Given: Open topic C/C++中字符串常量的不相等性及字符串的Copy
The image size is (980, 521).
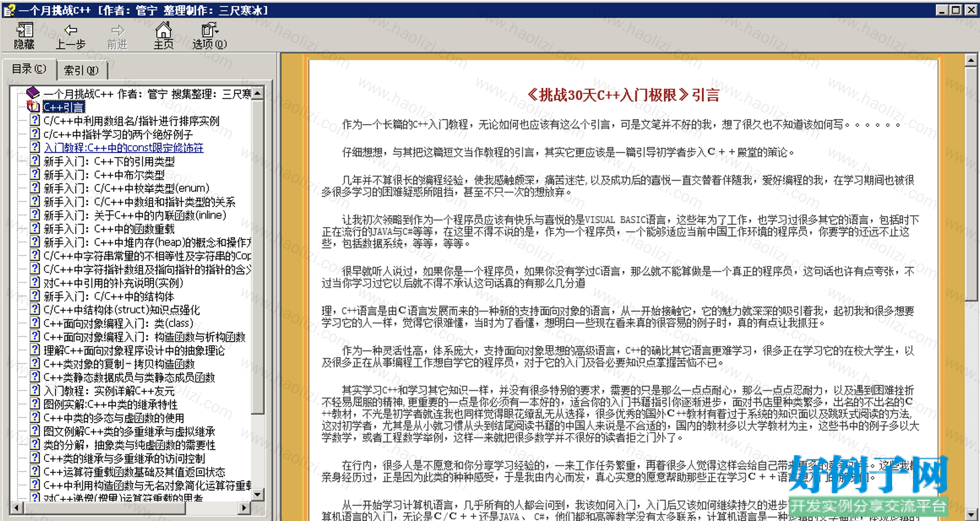Looking at the screenshot, I should [147, 255].
